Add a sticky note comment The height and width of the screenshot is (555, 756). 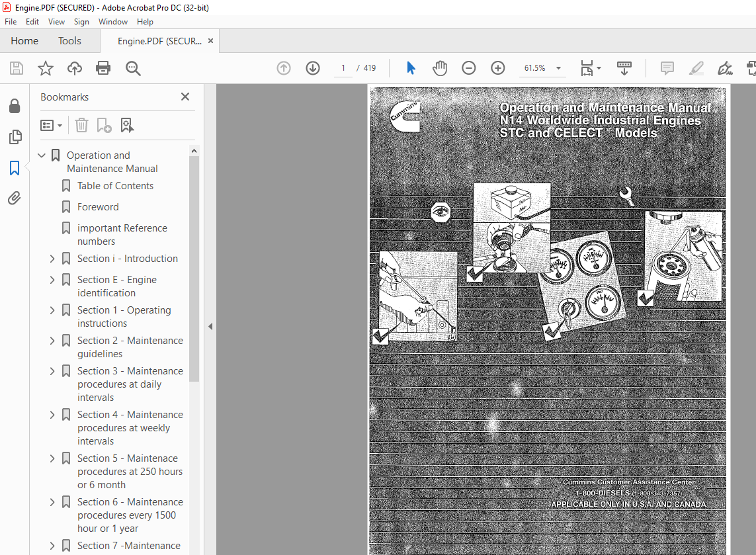click(x=667, y=68)
